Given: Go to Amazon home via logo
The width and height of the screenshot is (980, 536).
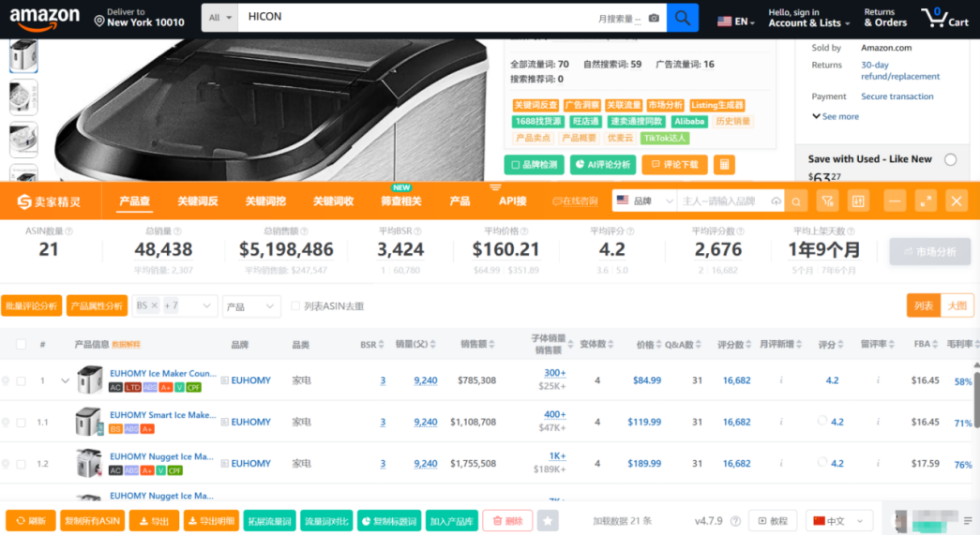Looking at the screenshot, I should pos(44,18).
